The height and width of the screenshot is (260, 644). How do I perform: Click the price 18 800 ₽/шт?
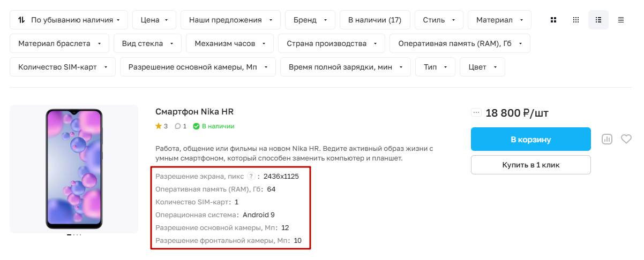point(517,113)
